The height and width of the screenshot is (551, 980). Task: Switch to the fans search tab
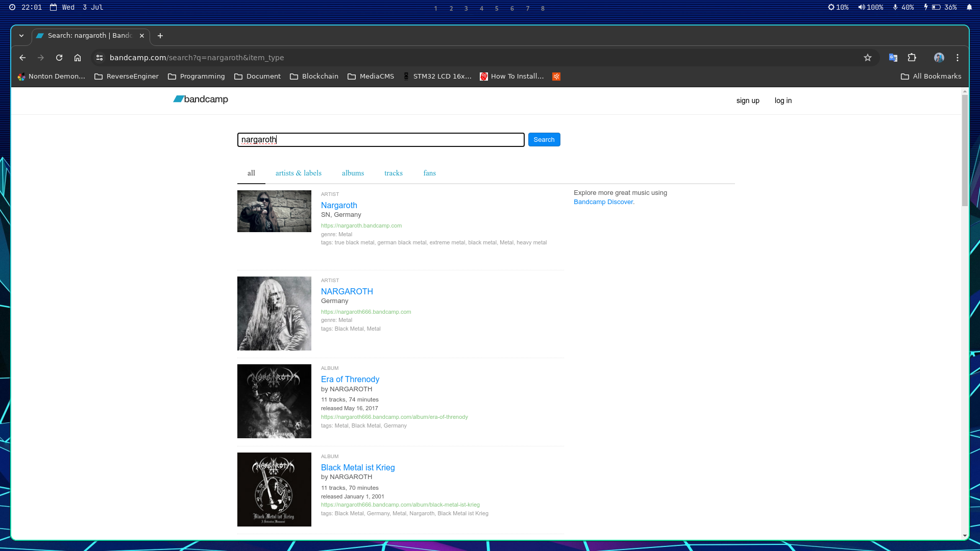click(429, 173)
